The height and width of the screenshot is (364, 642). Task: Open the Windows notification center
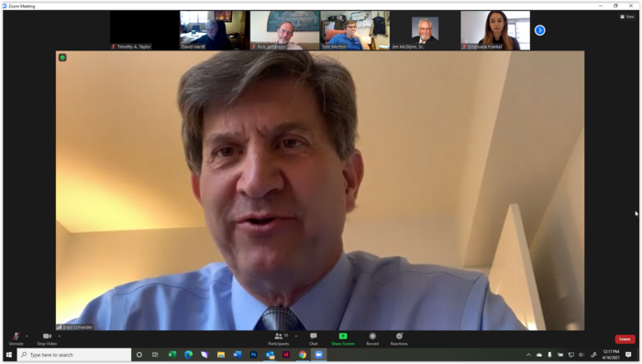click(x=628, y=355)
